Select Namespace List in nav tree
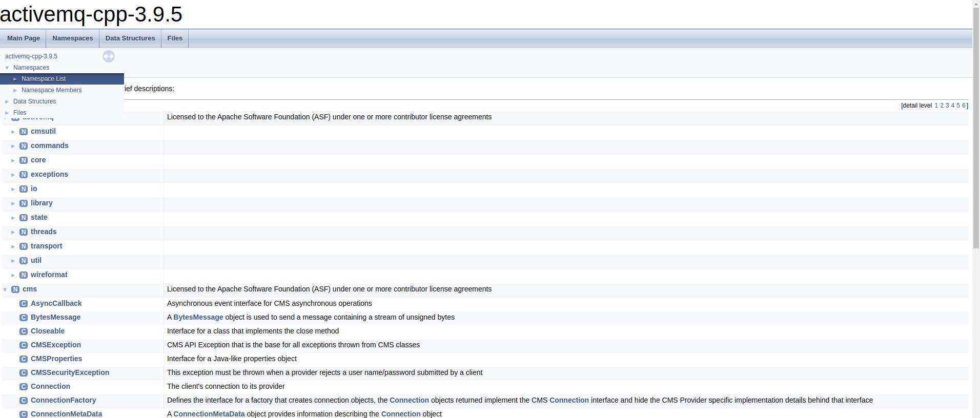980x418 pixels. [44, 79]
